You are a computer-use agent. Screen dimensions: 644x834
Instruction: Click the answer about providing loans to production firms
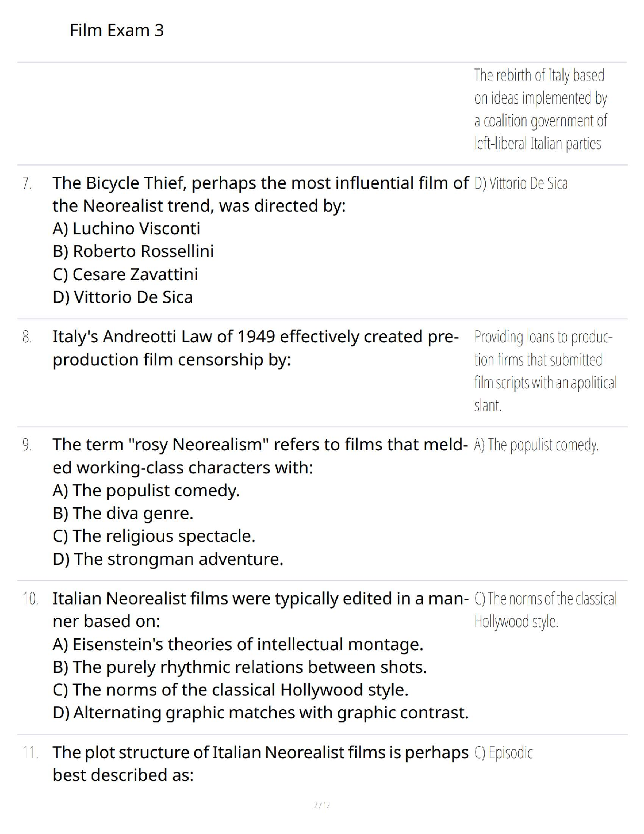[546, 371]
